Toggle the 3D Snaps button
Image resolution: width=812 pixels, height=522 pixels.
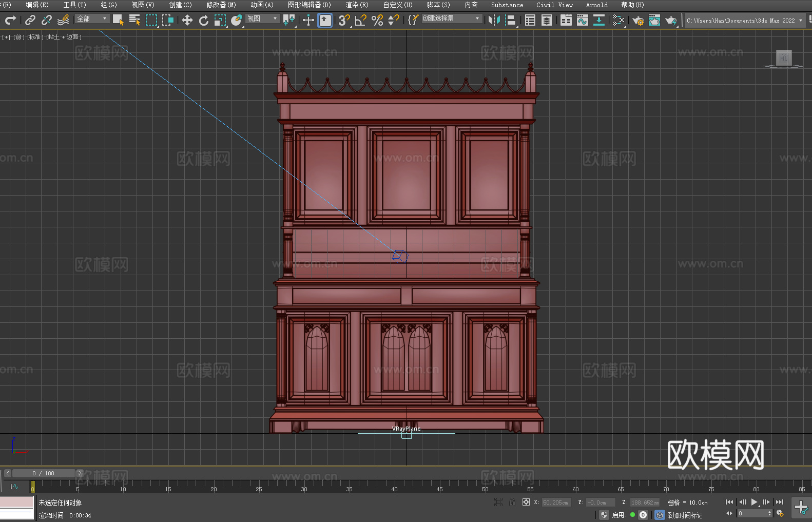(x=344, y=20)
